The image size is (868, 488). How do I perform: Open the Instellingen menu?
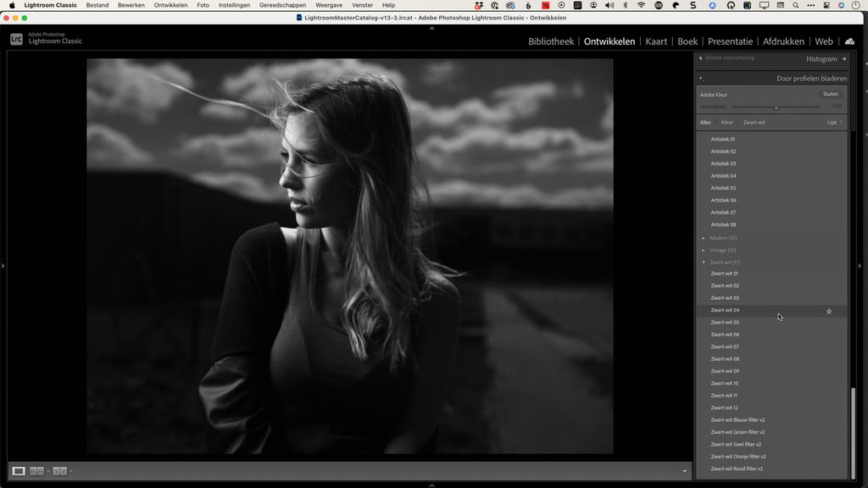click(234, 5)
